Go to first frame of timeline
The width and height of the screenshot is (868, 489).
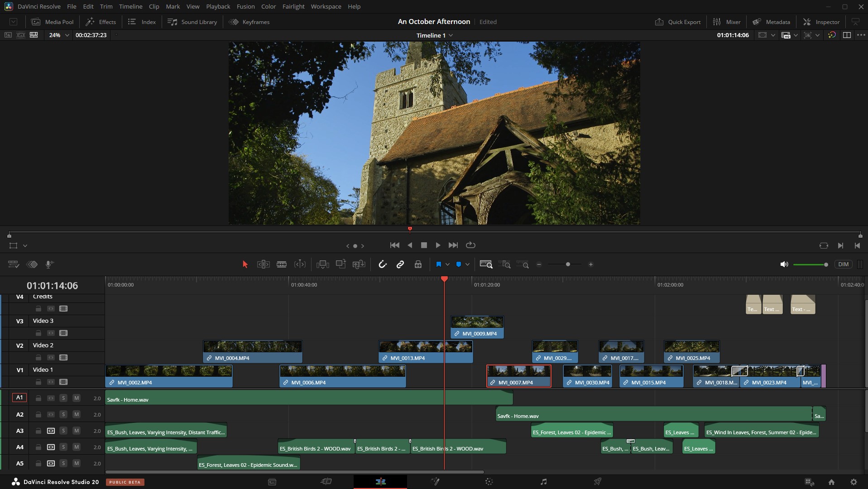(395, 245)
